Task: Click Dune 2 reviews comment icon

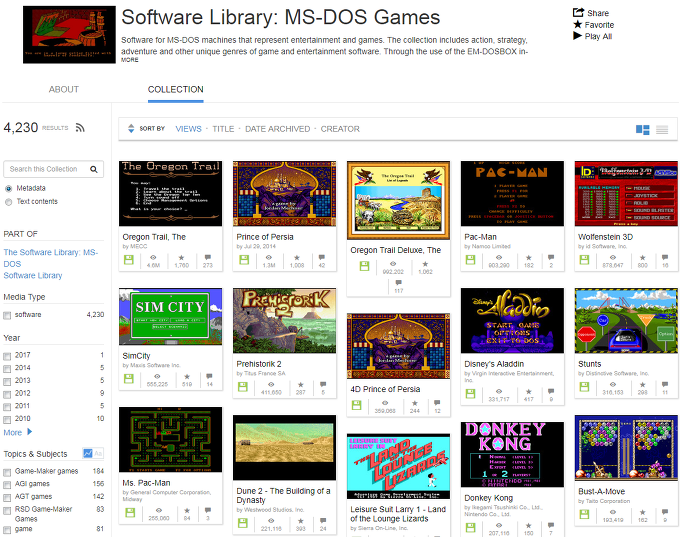Action: coord(323,521)
